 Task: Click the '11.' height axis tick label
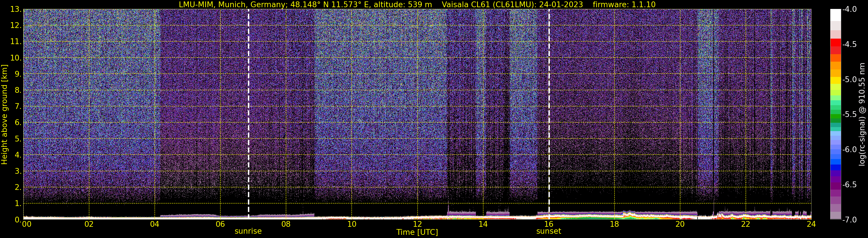click(16, 42)
